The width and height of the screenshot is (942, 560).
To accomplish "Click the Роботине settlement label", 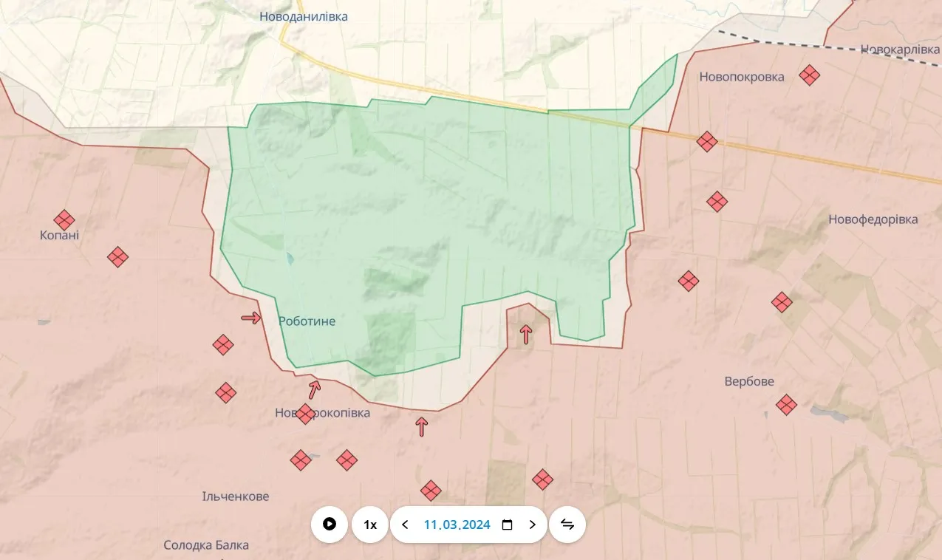I will point(307,321).
